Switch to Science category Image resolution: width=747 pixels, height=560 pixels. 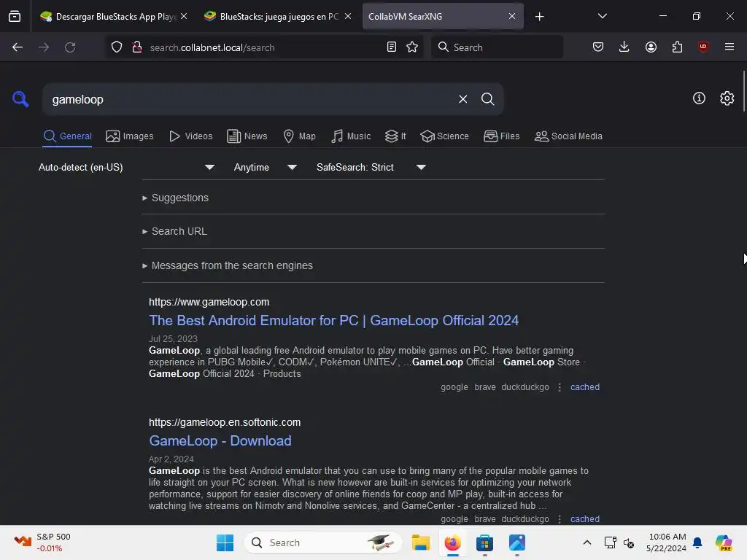tap(444, 136)
